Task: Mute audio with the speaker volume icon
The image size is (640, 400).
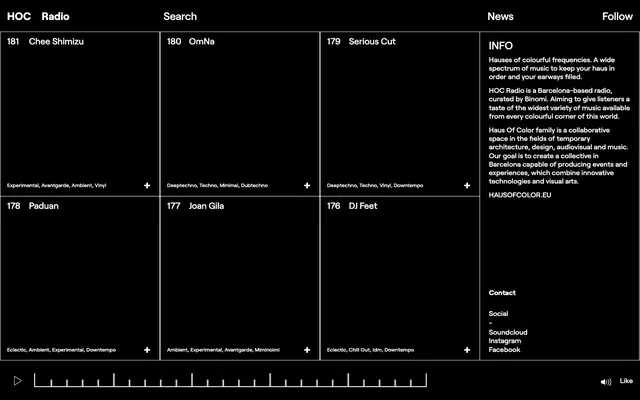Action: click(x=606, y=382)
